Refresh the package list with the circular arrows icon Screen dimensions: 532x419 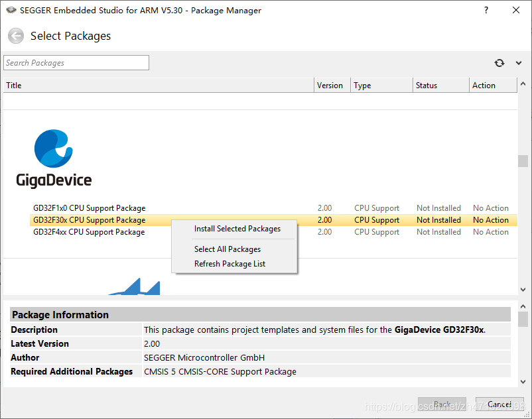tap(499, 63)
